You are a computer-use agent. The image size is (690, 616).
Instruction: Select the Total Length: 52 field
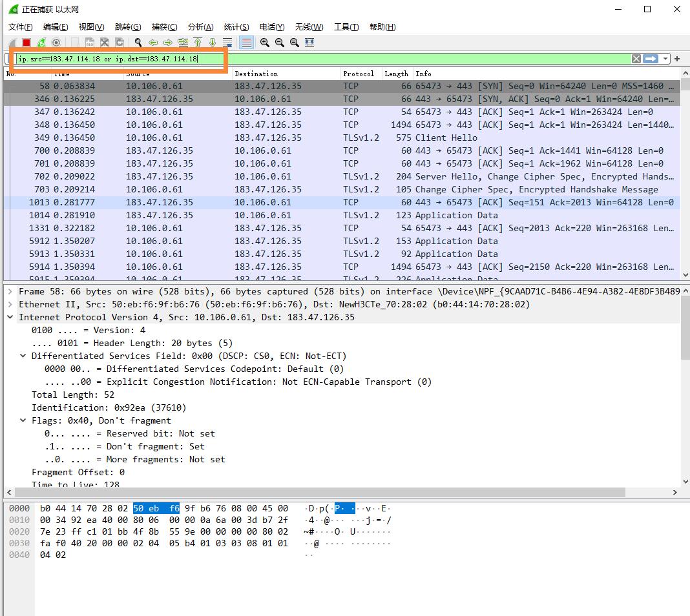tap(73, 395)
